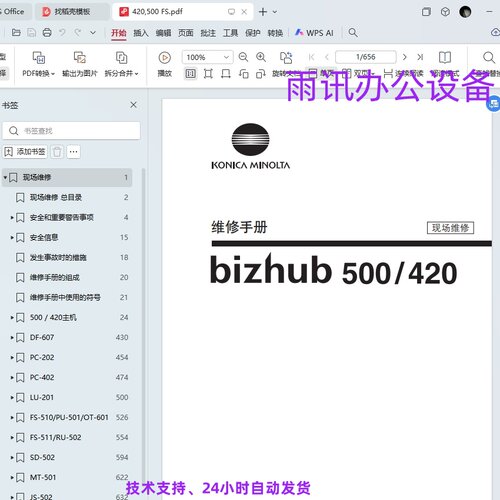Click the print icon in quick toolbar
The image size is (500, 500).
(x=47, y=33)
